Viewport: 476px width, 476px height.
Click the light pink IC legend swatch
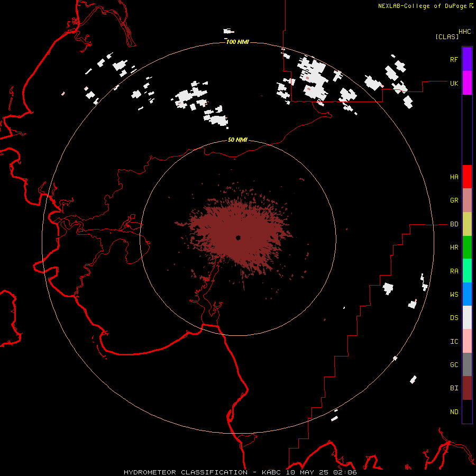pyautogui.click(x=467, y=341)
